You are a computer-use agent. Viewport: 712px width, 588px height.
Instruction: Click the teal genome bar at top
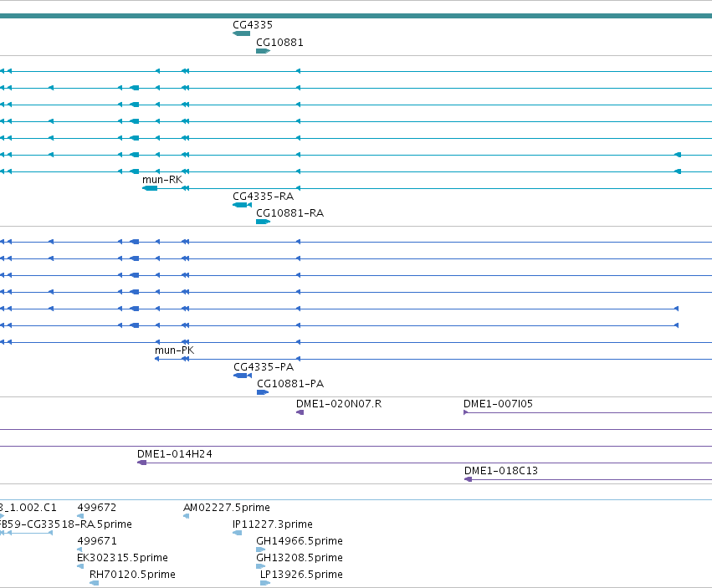(356, 17)
